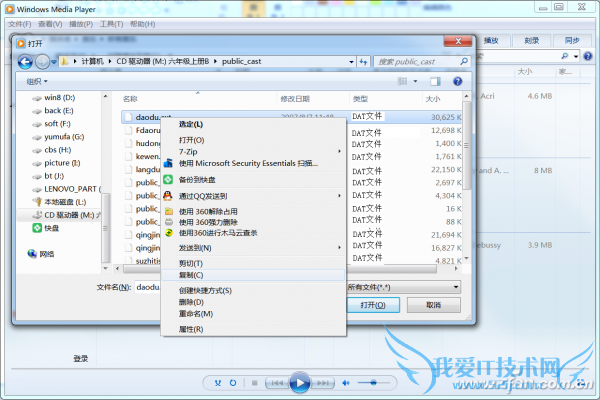Image resolution: width=600 pixels, height=400 pixels.
Task: Click the QQ penguin icon in context menu
Action: (x=168, y=196)
